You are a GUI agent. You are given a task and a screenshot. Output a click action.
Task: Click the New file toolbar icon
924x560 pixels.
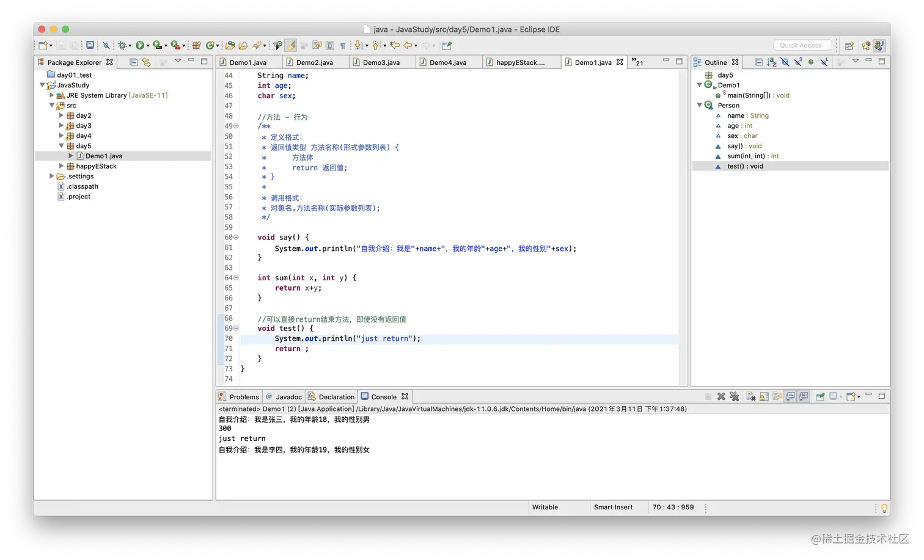pyautogui.click(x=43, y=45)
